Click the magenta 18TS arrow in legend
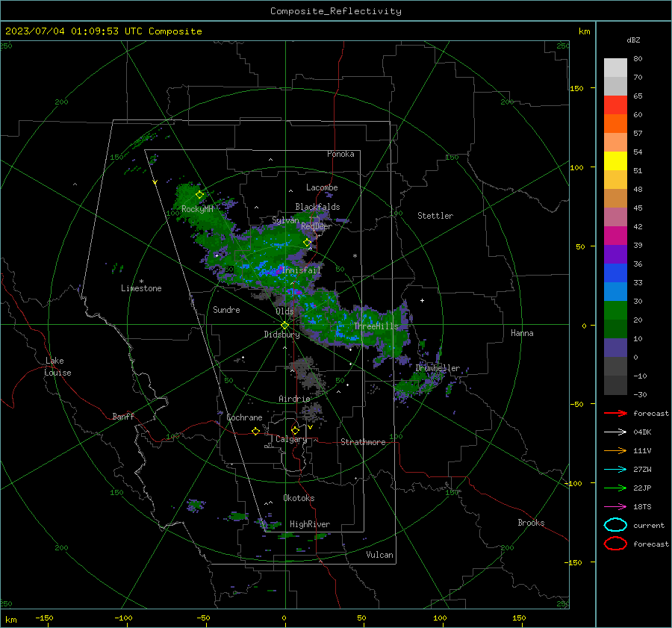 coord(615,507)
